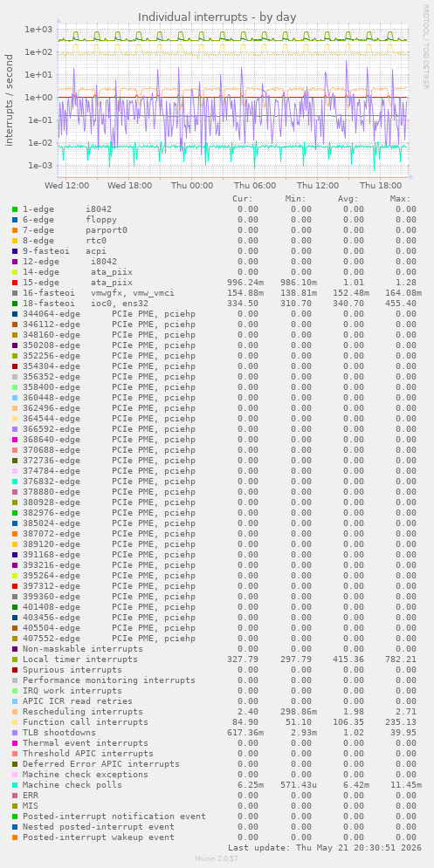434x868 pixels.
Task: Click the Avg column header
Action: click(x=348, y=199)
